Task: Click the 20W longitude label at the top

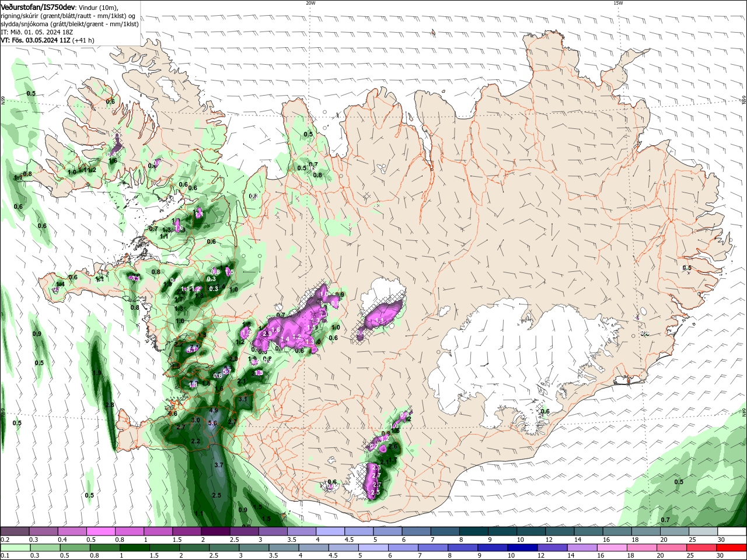Action: 310,3
